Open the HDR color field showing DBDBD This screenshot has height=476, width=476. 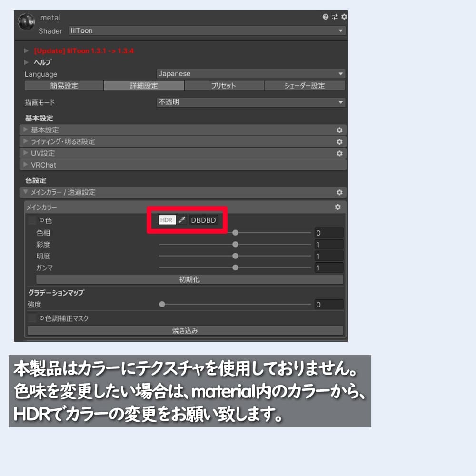click(x=204, y=220)
